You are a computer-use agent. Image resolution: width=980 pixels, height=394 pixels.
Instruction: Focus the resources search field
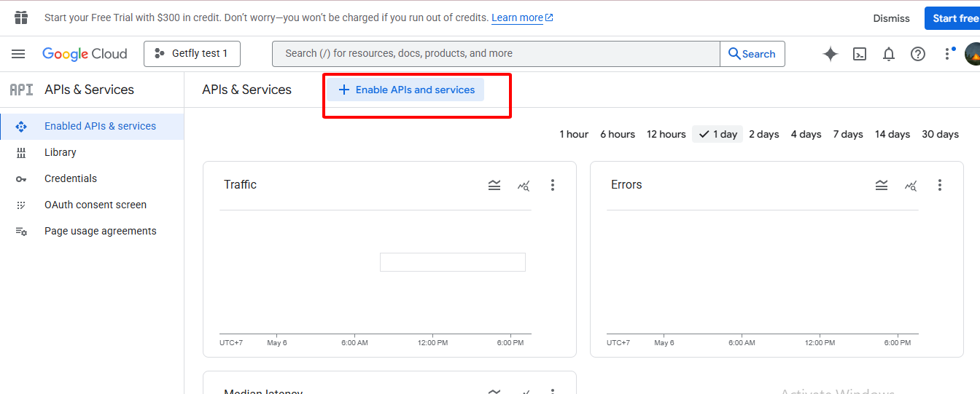(496, 54)
